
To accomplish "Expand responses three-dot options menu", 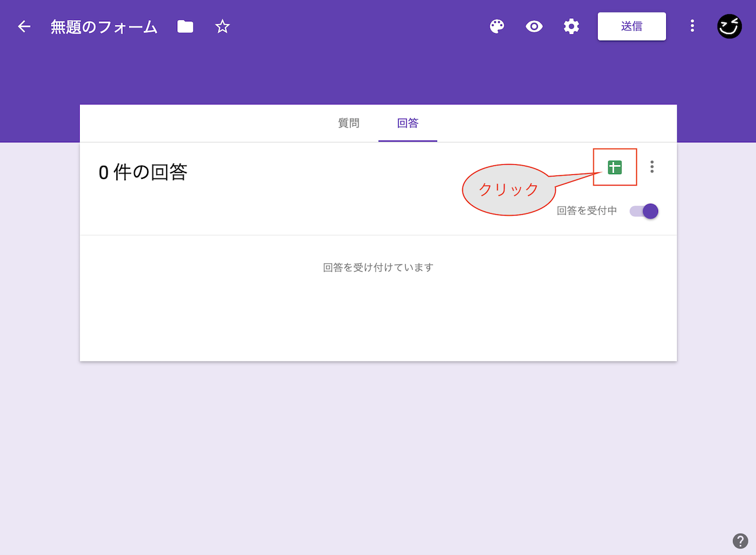I will click(x=652, y=167).
